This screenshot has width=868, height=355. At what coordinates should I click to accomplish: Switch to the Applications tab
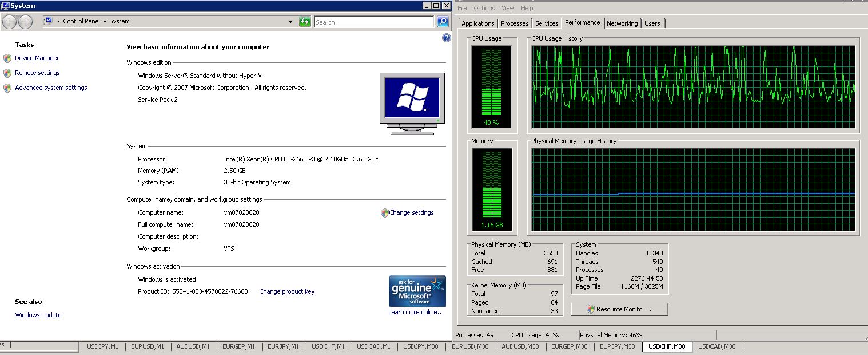477,23
